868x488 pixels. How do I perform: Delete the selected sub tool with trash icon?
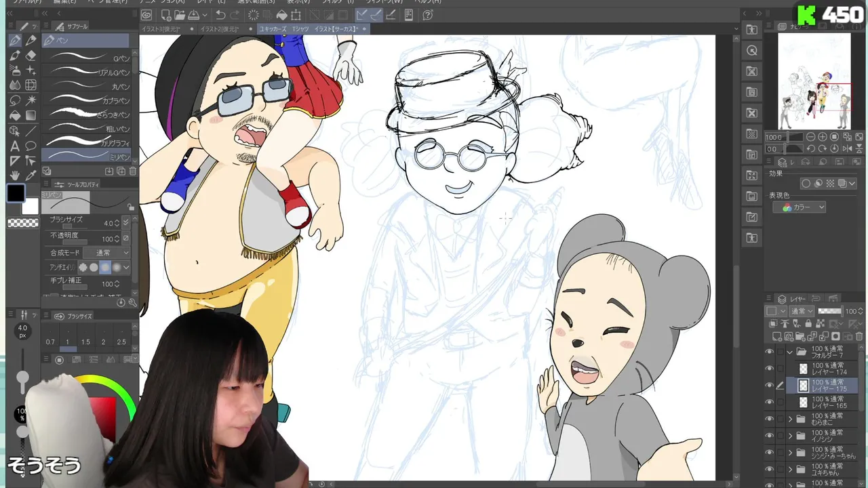point(133,172)
